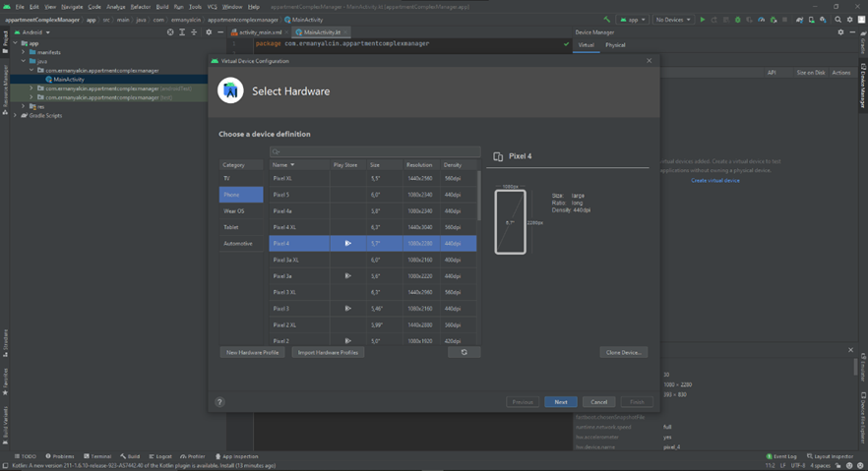
Task: Select the Phone category
Action: [x=231, y=195]
